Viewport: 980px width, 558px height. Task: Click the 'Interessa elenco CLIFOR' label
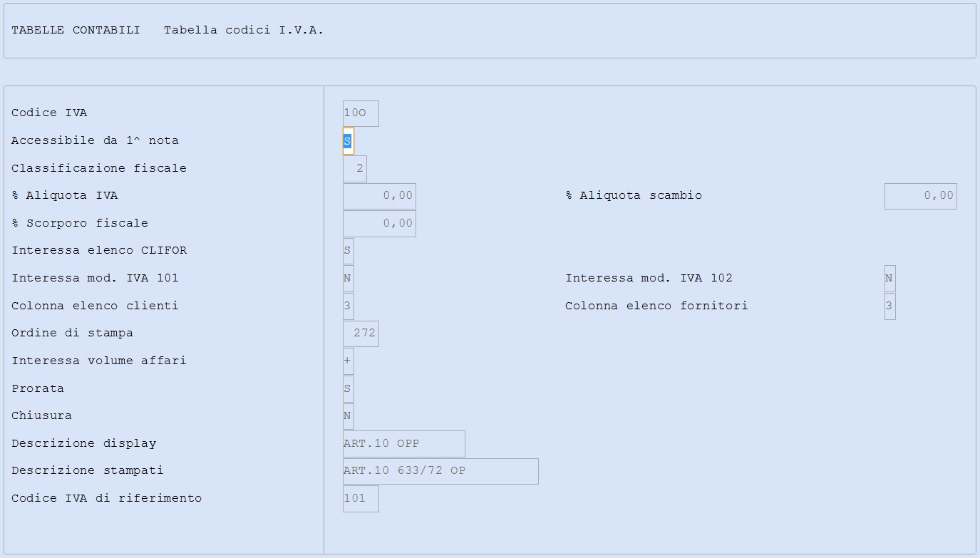(99, 251)
